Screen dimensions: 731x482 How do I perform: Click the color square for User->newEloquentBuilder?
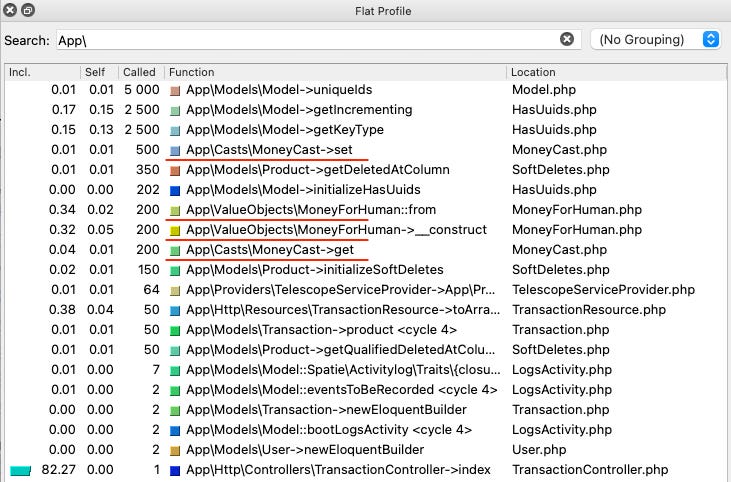click(x=175, y=451)
